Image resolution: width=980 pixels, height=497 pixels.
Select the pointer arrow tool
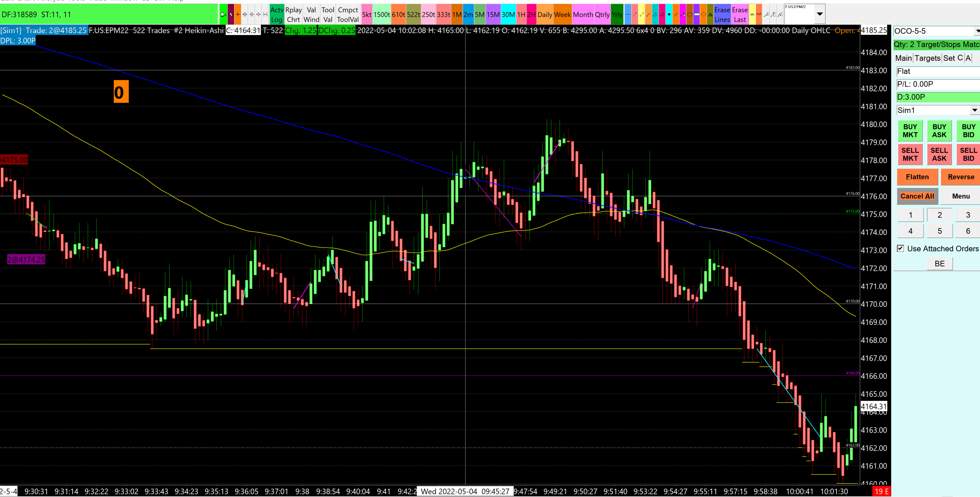point(231,14)
